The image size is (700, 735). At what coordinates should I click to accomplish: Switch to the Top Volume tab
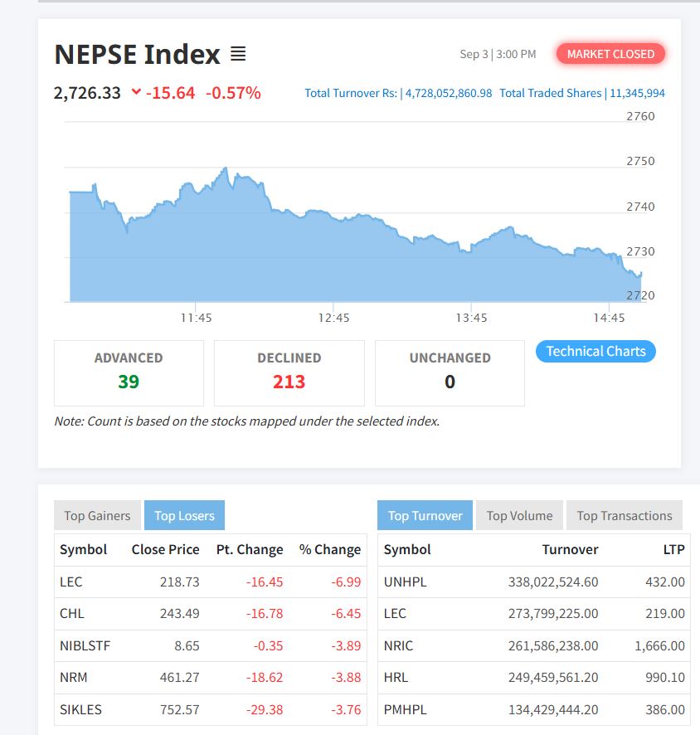coord(519,515)
